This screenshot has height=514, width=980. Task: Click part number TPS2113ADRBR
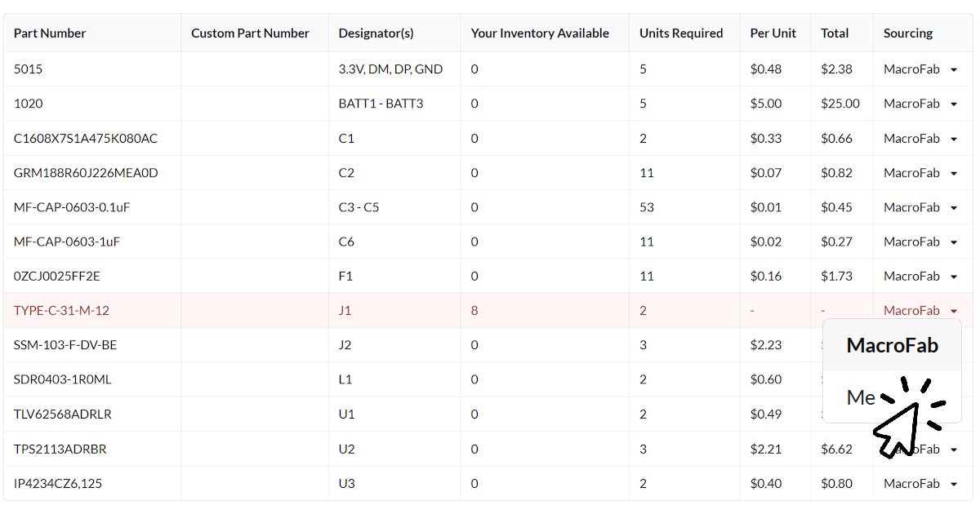[60, 449]
